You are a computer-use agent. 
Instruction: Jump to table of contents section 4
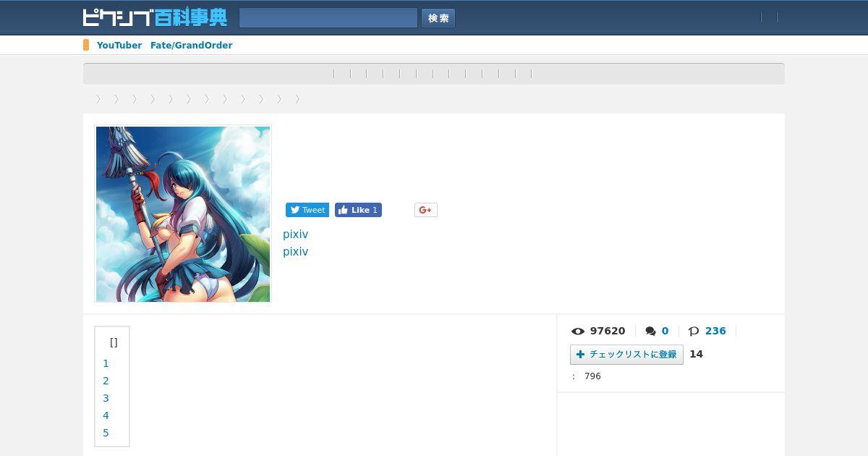pyautogui.click(x=106, y=415)
